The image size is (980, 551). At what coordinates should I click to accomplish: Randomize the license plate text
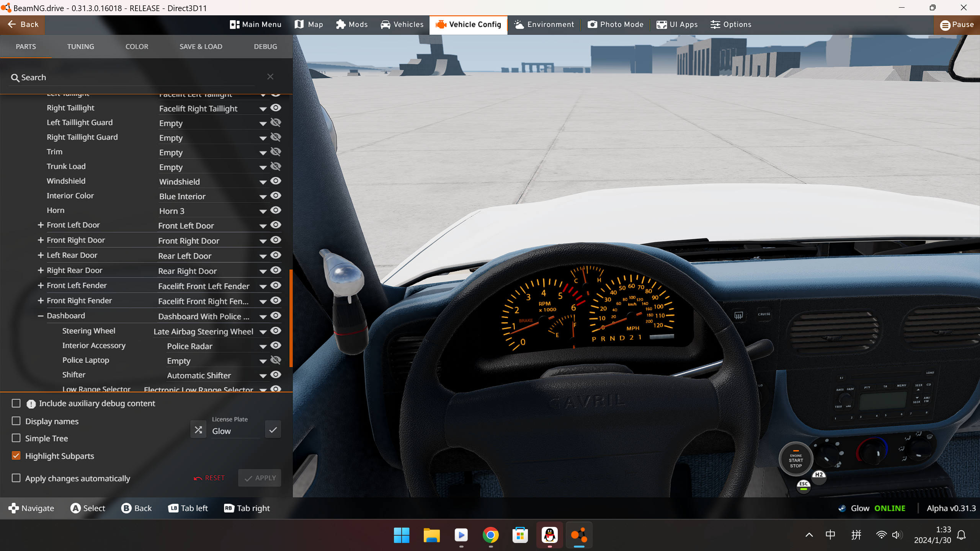[x=198, y=430]
